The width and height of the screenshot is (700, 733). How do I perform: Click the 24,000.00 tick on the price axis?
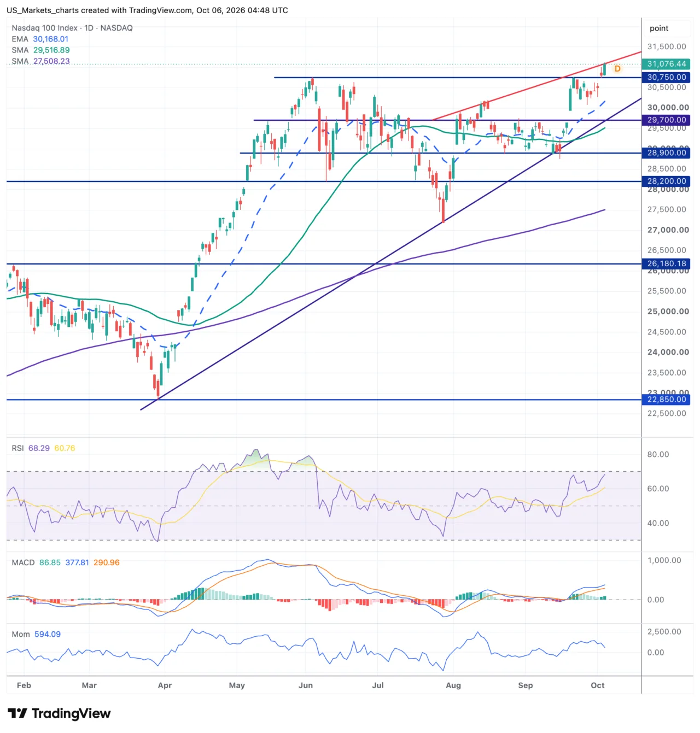tap(668, 353)
